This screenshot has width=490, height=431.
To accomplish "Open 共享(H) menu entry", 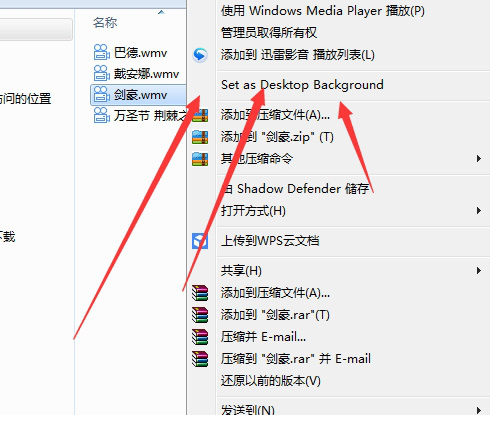I will 241,271.
